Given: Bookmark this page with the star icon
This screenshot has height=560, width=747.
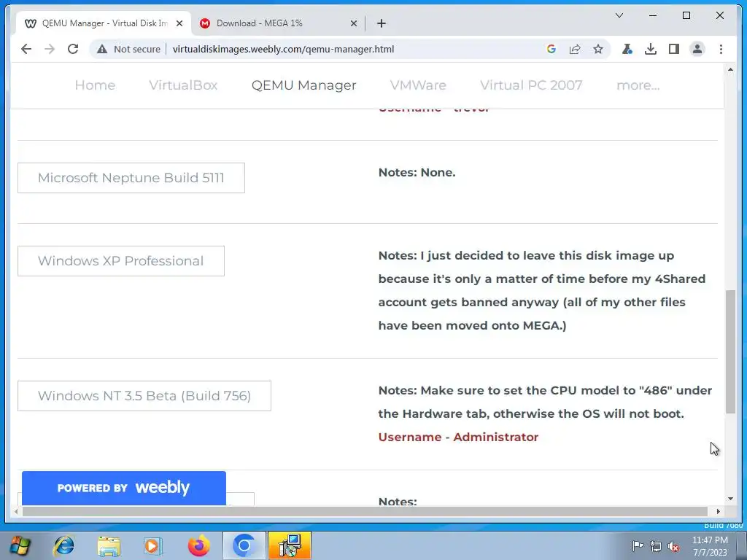Looking at the screenshot, I should [598, 49].
